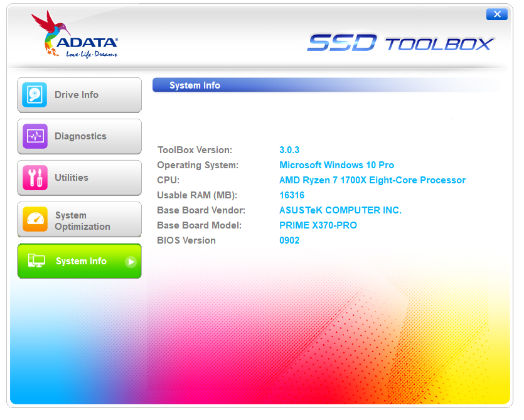Click the Diagnostics pulse monitor icon
This screenshot has height=420, width=524.
(x=35, y=136)
